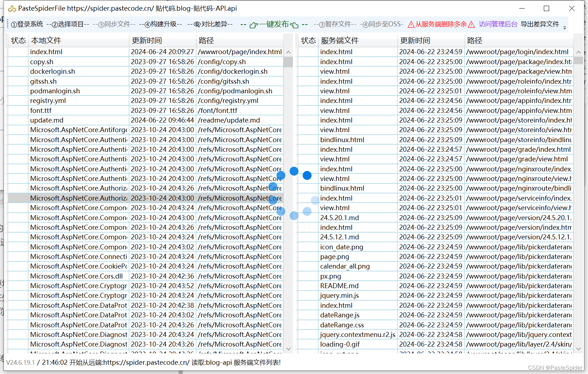Click version V24.6.19.1 in status bar
Image resolution: width=588 pixels, height=374 pixels.
[20, 363]
